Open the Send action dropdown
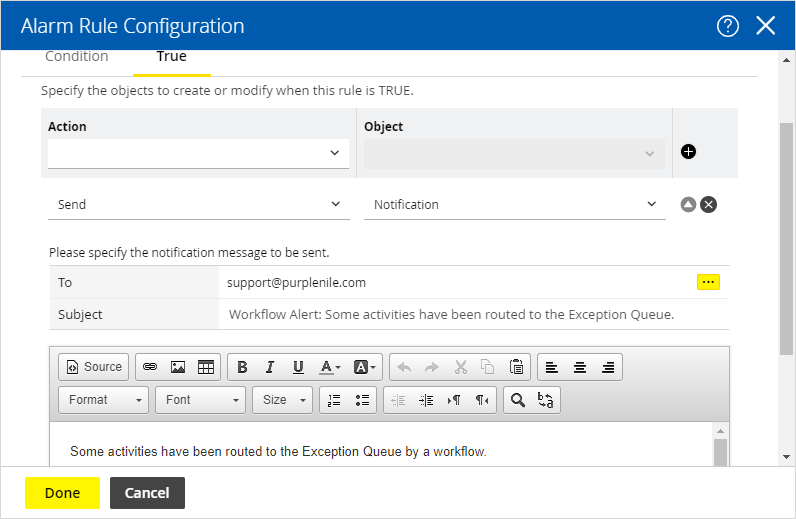This screenshot has width=796, height=519. coord(198,204)
